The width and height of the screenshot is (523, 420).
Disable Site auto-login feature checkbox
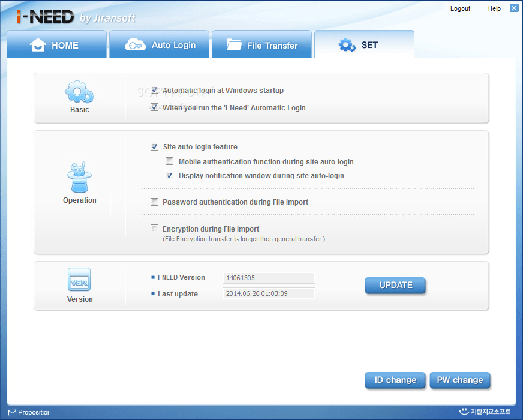tap(154, 147)
